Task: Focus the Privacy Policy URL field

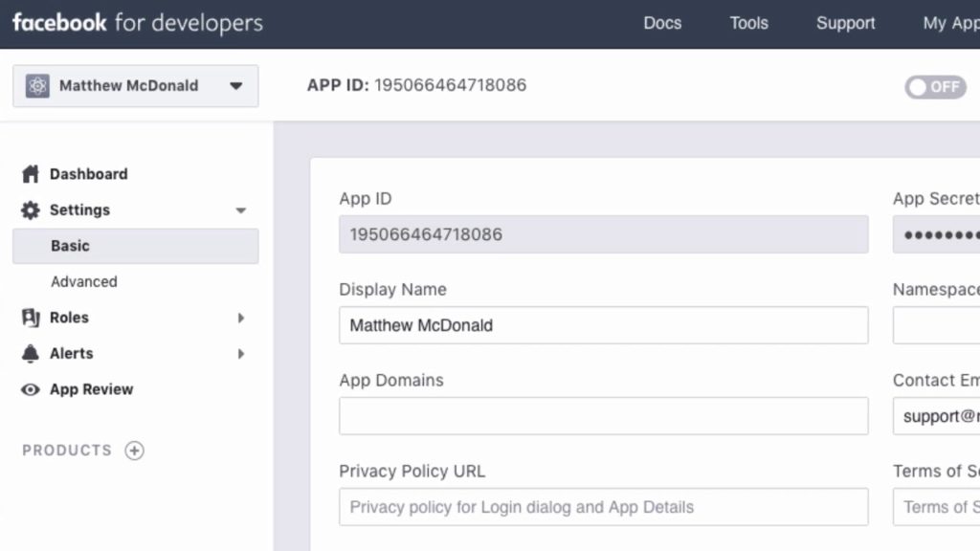Action: coord(604,507)
